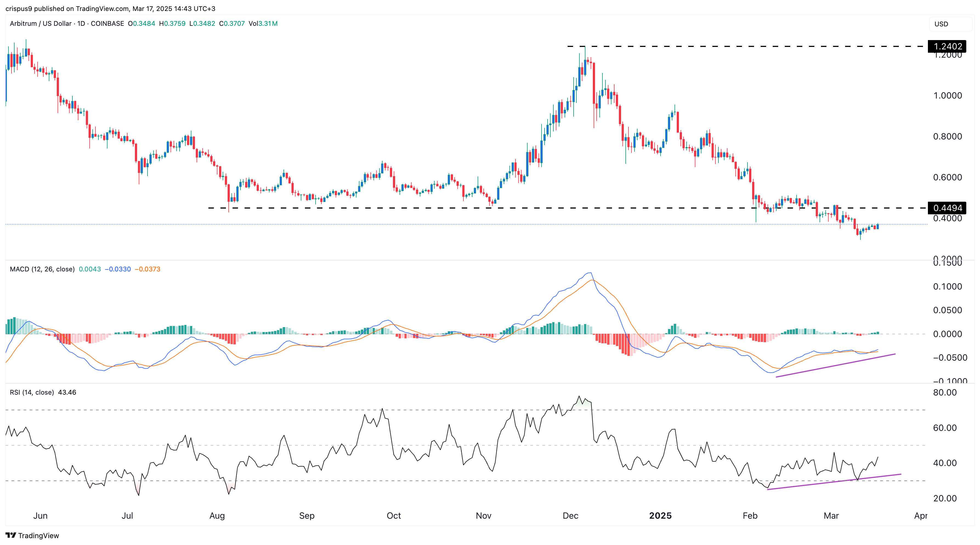Click the 0.0000 MACD axis label
Viewport: 980px width, 545px height.
coord(948,334)
